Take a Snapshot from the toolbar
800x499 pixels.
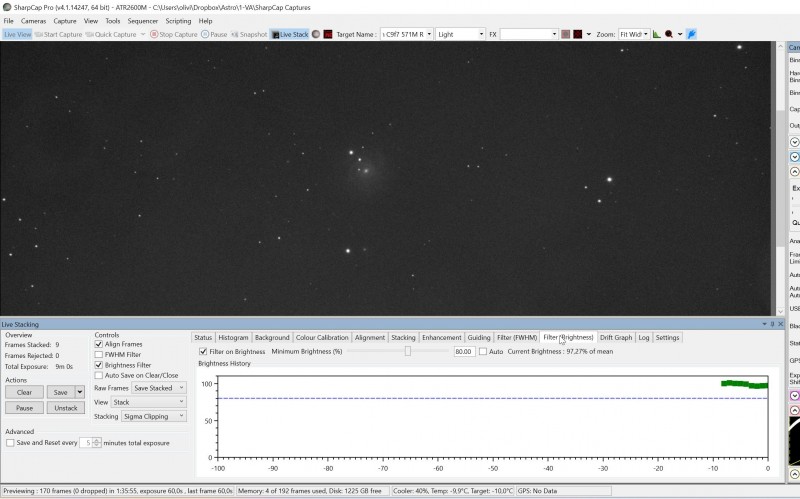coord(249,34)
